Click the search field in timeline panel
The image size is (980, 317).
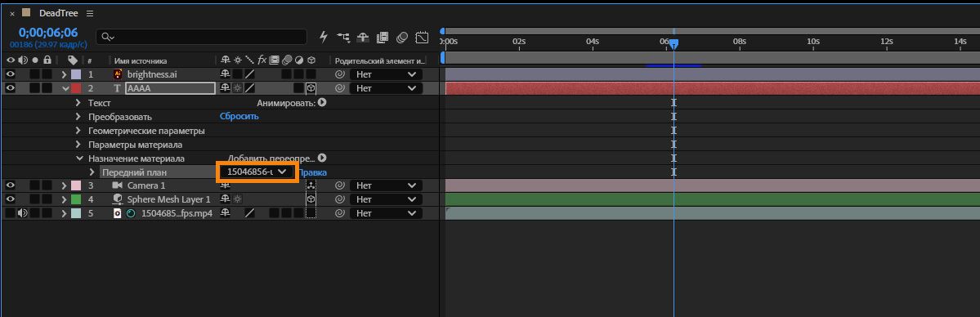(201, 37)
